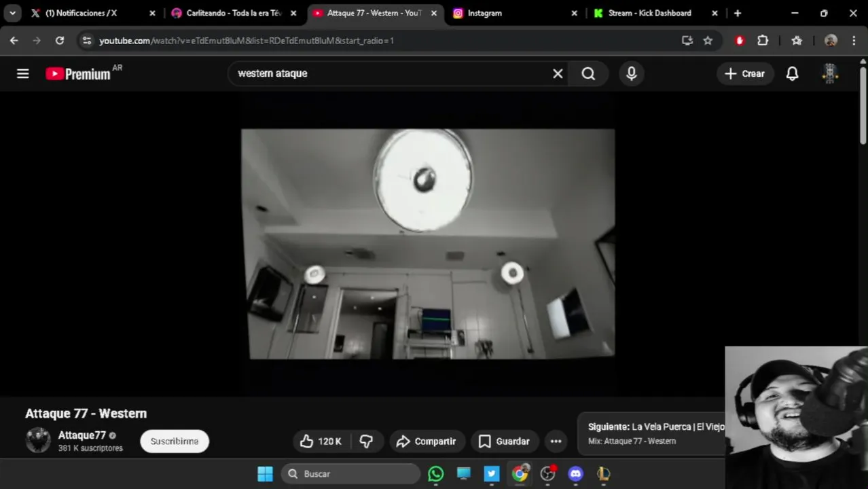The image size is (868, 489).
Task: Open Discord from the taskbar
Action: point(576,474)
